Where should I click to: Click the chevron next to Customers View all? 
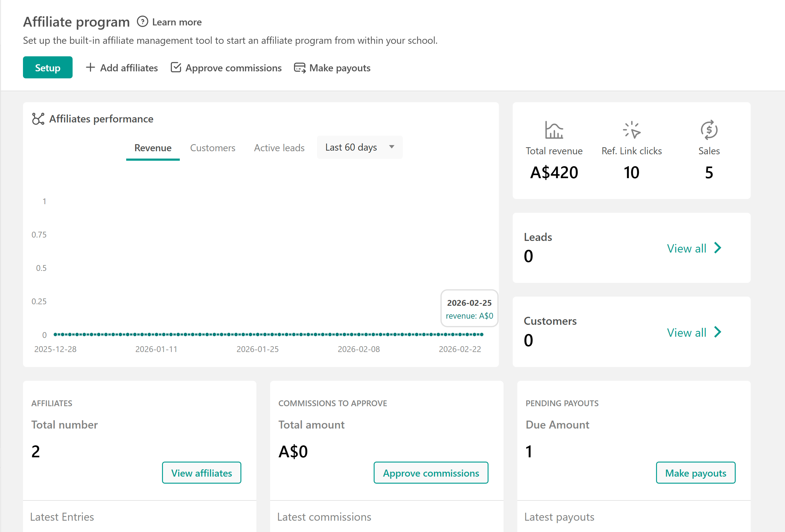tap(718, 332)
